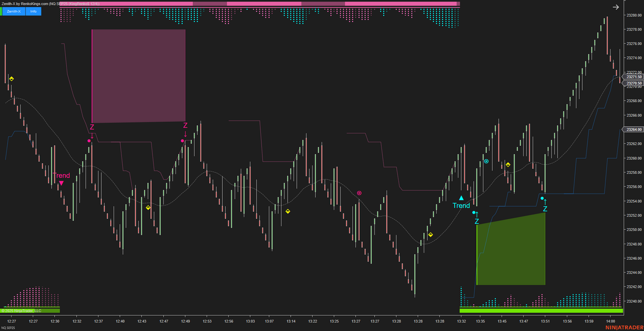Click the pink Trend down-triangle marker
644x331 pixels.
click(x=61, y=183)
